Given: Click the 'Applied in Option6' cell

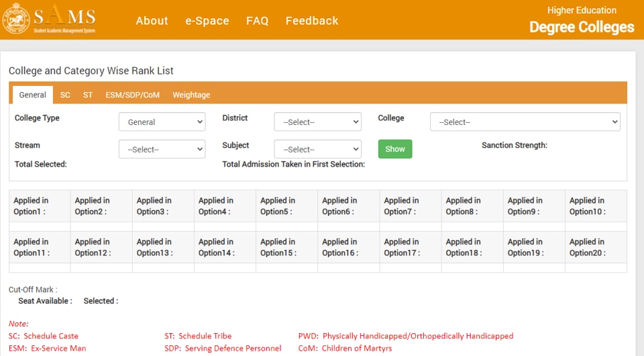Looking at the screenshot, I should click(x=349, y=206).
